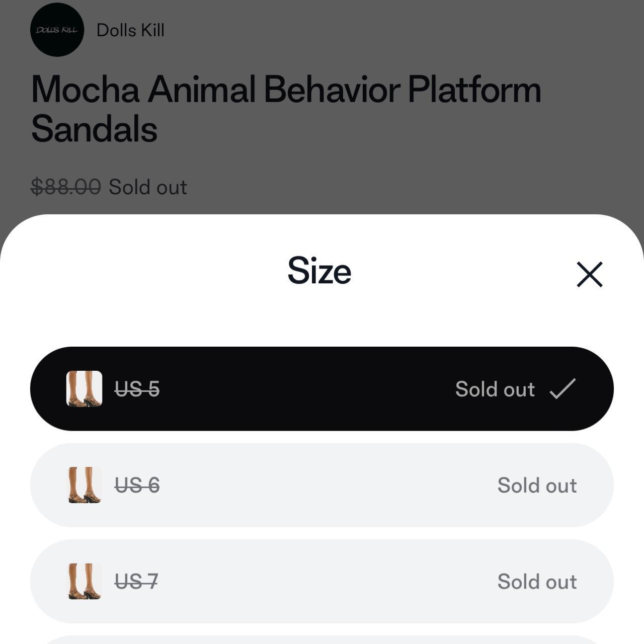Select the US 5 size label
The width and height of the screenshot is (644, 644).
tap(137, 389)
